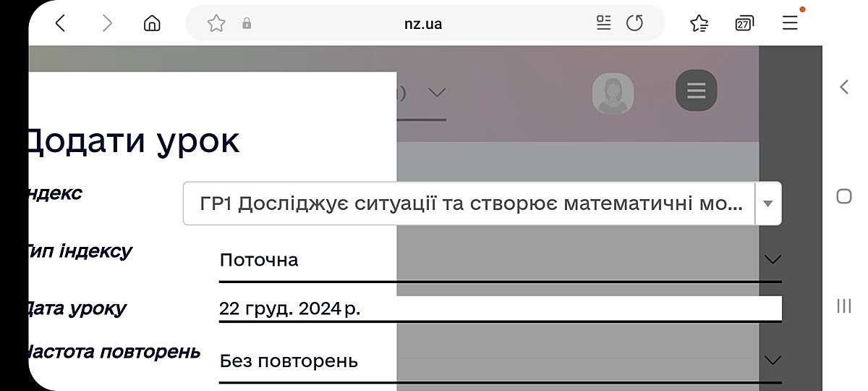The image size is (868, 391).
Task: Open the saved bookmarks list
Action: click(x=699, y=24)
